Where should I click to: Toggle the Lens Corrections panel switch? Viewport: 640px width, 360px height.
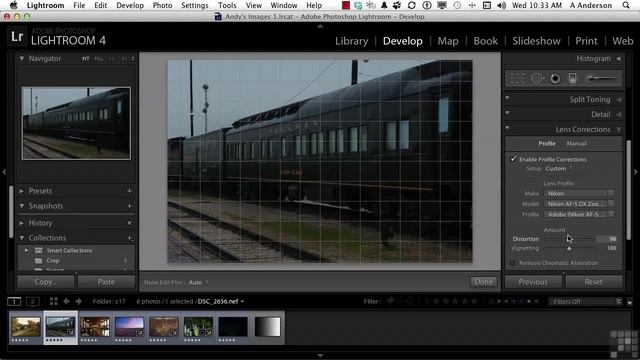[507, 128]
